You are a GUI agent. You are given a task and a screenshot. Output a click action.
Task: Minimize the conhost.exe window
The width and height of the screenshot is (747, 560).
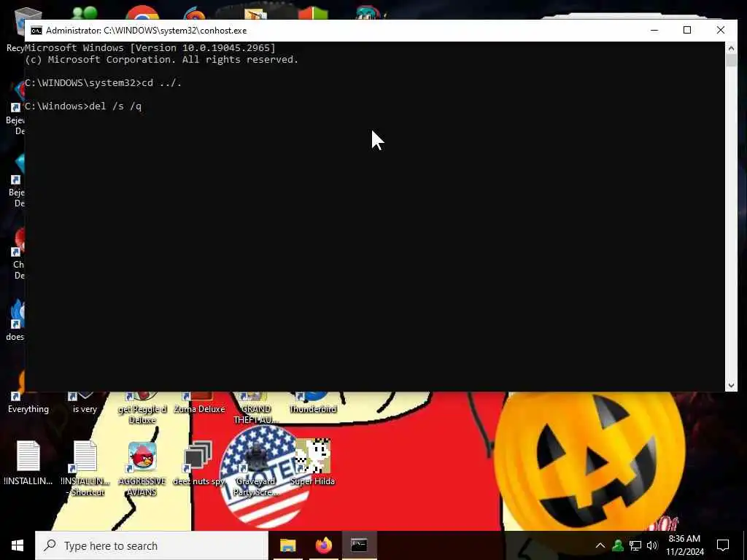(654, 30)
